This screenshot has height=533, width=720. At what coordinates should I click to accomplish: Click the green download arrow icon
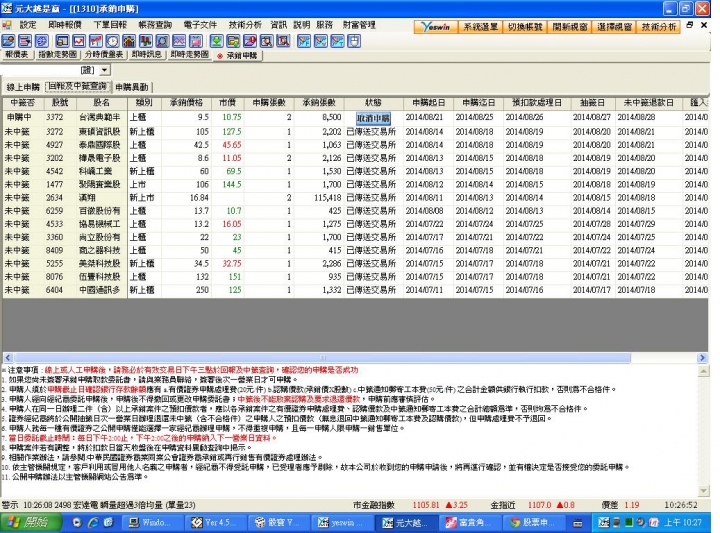[216, 41]
